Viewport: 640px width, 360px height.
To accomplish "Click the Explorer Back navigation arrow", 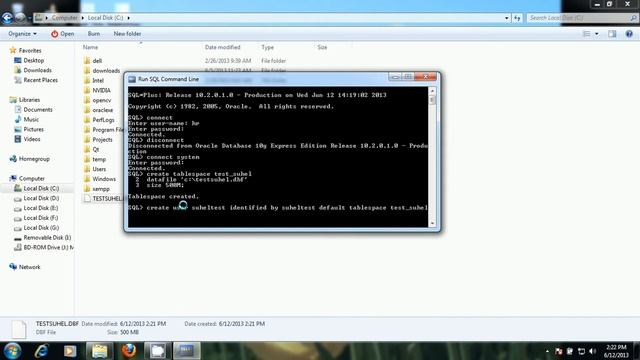I will (x=7, y=18).
